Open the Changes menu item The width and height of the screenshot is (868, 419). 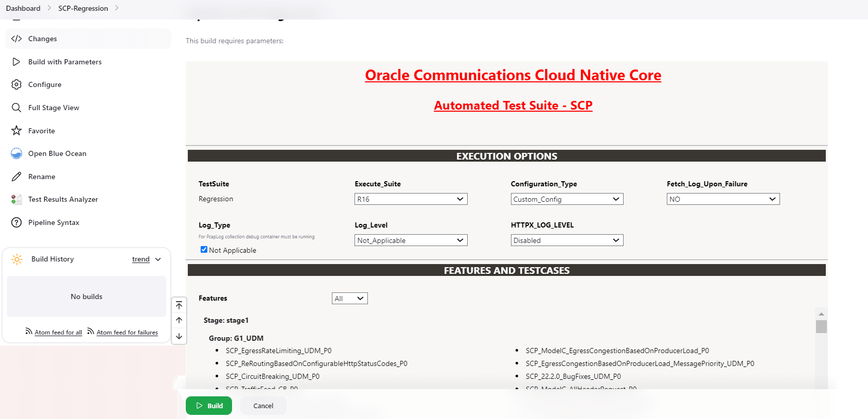(x=88, y=39)
